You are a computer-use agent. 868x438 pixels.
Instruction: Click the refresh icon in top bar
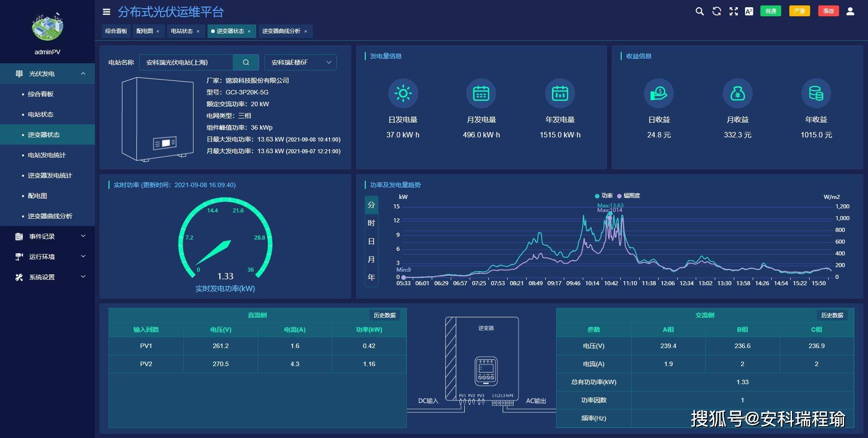tap(717, 11)
